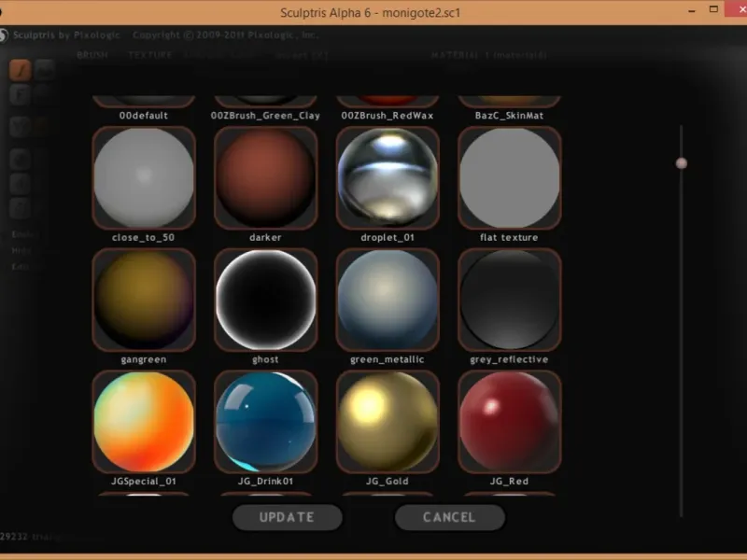747x560 pixels.
Task: Click the close_to_50 text label
Action: tap(144, 237)
